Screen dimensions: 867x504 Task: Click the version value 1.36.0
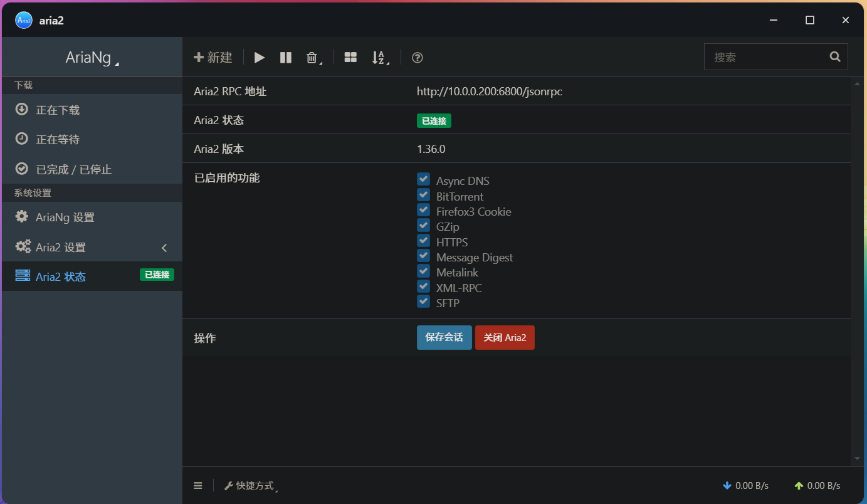pos(431,149)
